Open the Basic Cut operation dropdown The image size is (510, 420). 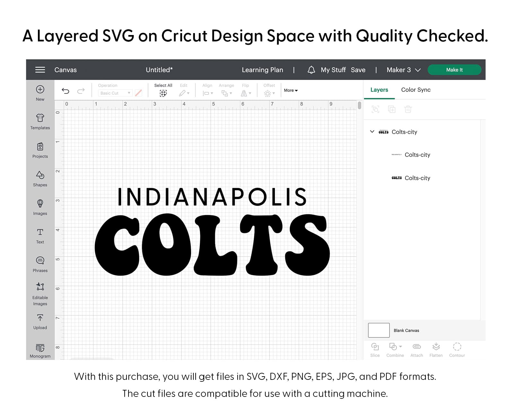[x=115, y=93]
